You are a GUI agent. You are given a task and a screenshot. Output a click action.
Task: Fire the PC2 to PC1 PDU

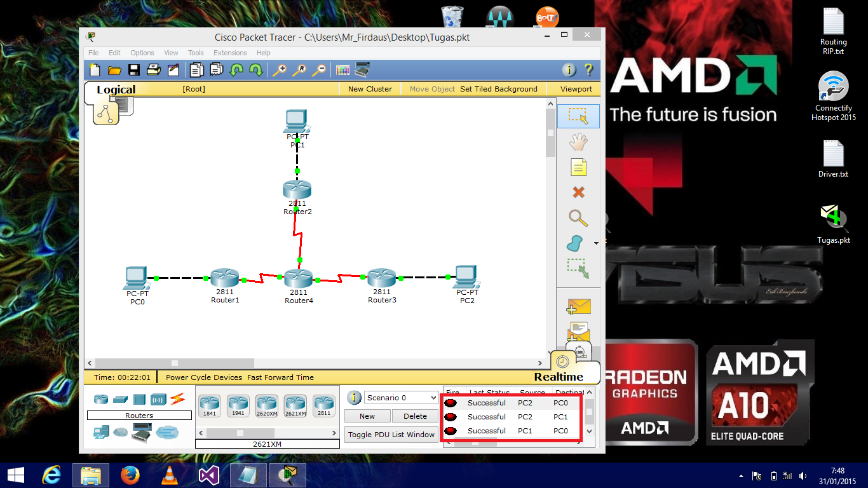451,417
